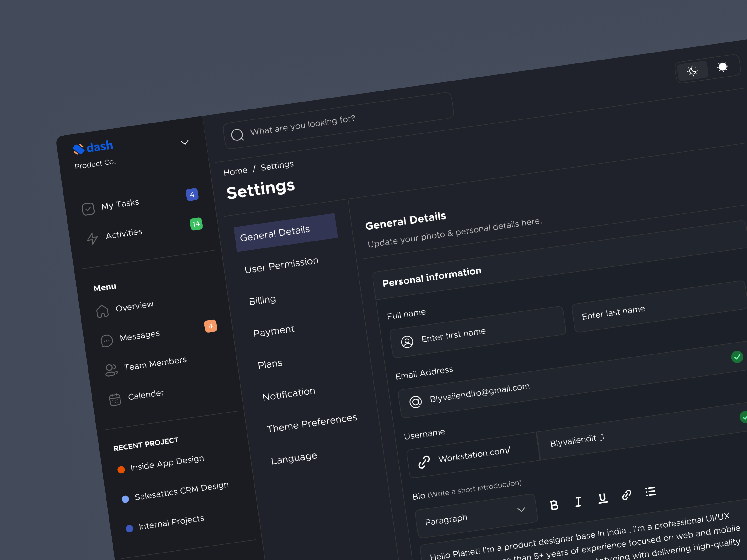Click light blue dot beside Salesattics CRM Design

pos(125,499)
